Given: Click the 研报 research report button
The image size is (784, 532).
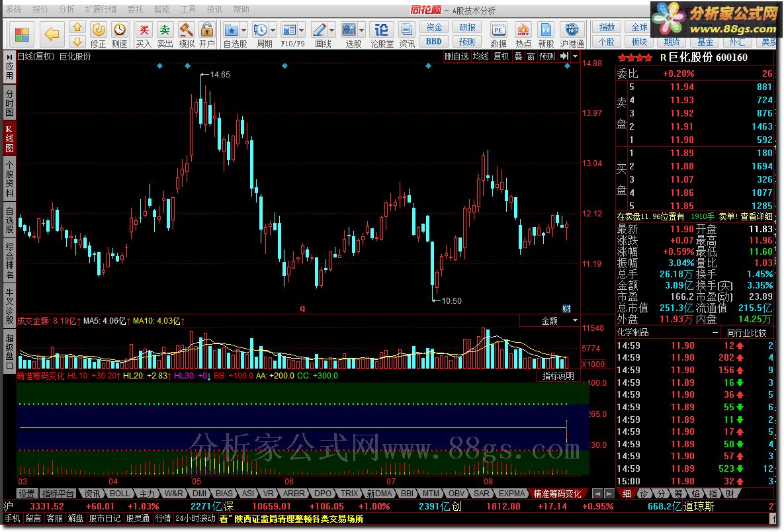Looking at the screenshot, I should point(467,27).
